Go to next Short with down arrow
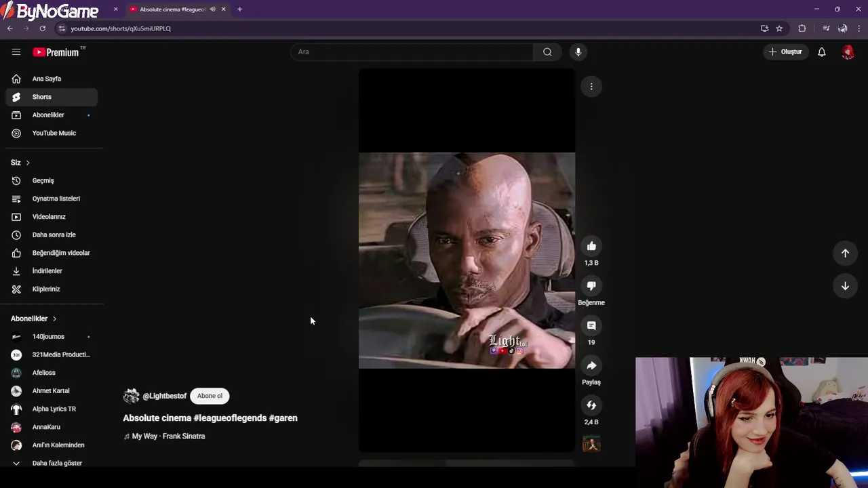Viewport: 868px width, 488px height. tap(845, 286)
